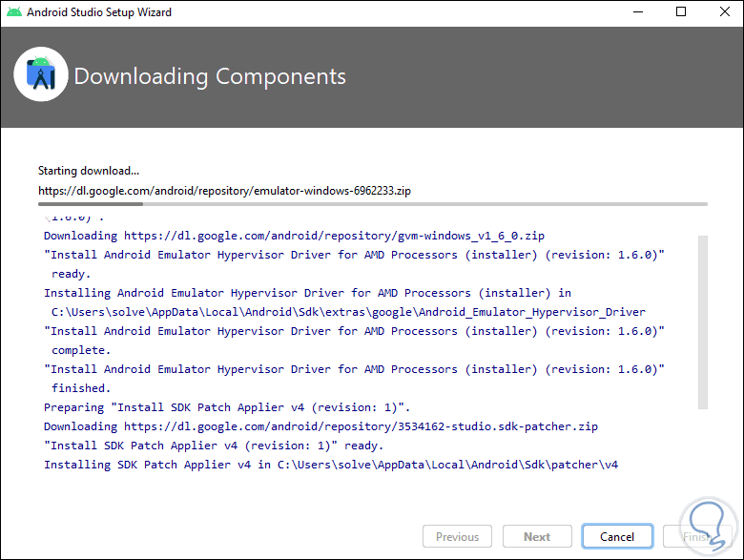Click the Android Studio logo in the header

(x=41, y=75)
